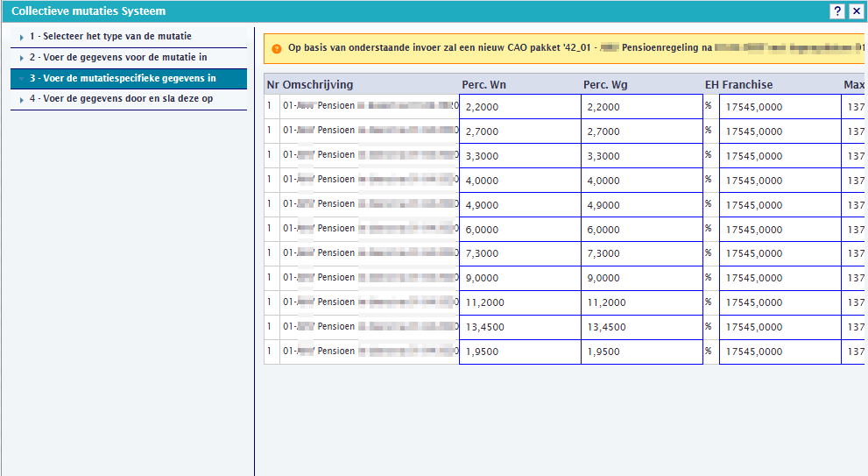The height and width of the screenshot is (476, 868).
Task: Edit the Perc. Wg field with value 9,0000
Action: pyautogui.click(x=642, y=278)
